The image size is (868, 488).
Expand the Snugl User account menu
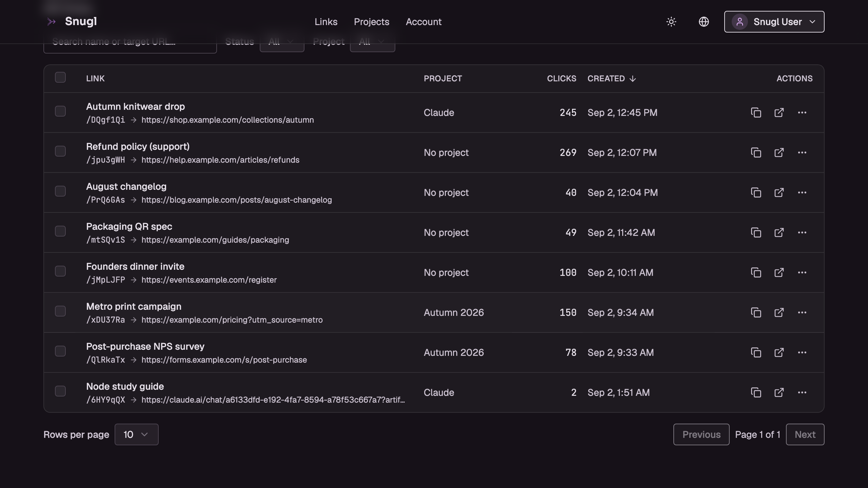coord(774,22)
